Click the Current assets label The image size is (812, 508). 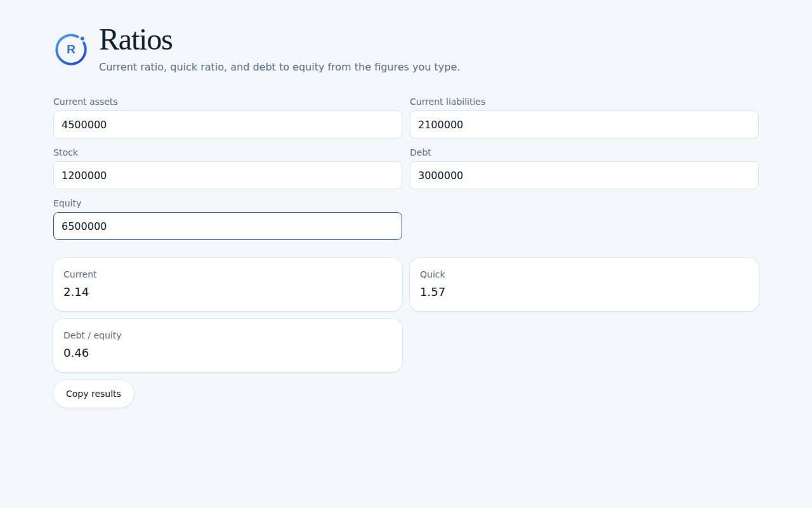coord(86,102)
